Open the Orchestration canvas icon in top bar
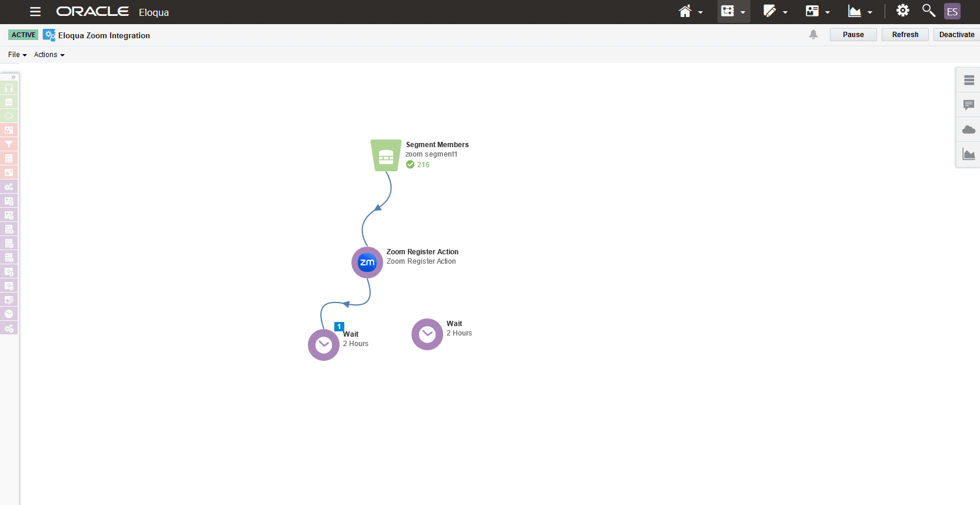The image size is (980, 505). pos(728,11)
